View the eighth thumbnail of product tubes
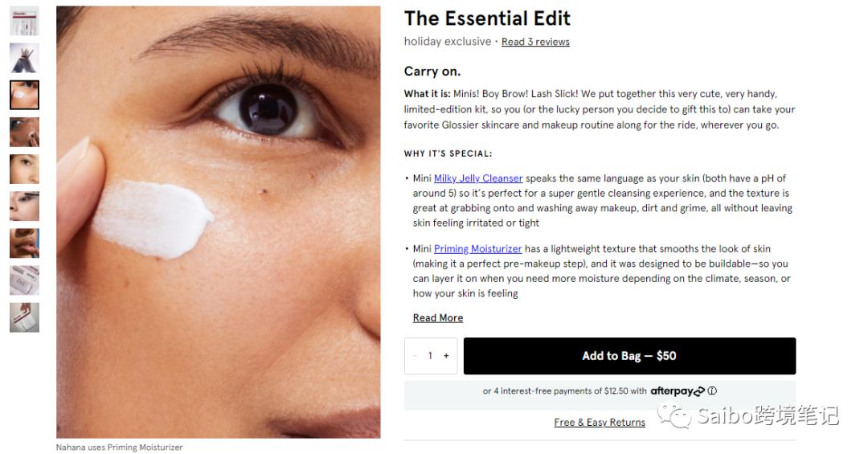868x454 pixels. click(24, 280)
